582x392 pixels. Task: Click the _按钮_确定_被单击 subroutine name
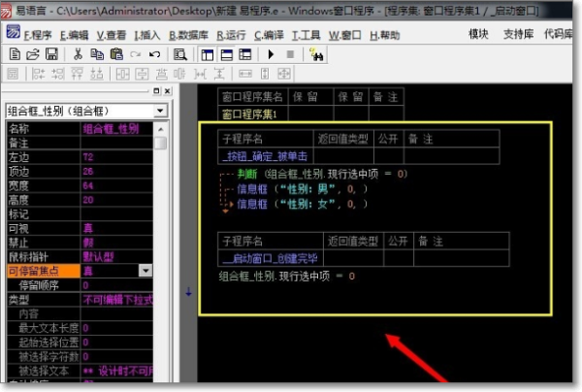click(x=265, y=156)
